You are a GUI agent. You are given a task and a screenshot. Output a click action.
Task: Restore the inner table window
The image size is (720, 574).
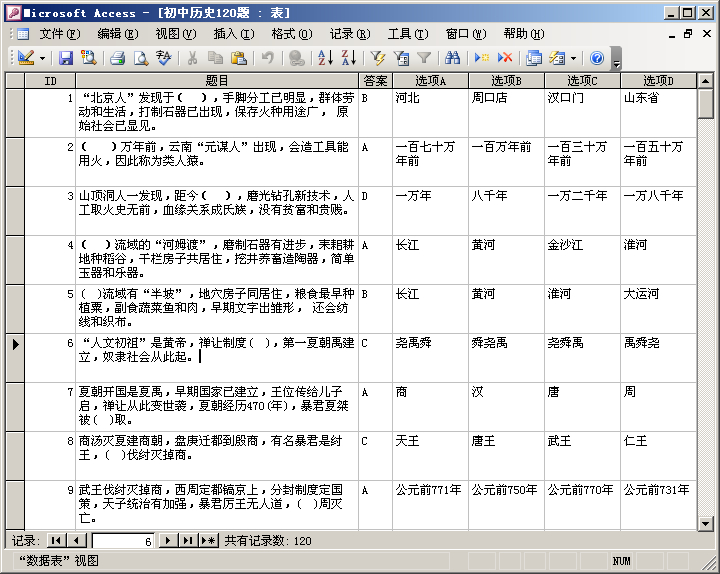click(x=688, y=34)
